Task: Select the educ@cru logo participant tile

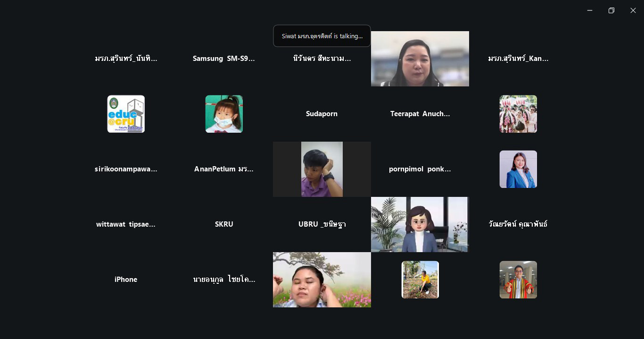Action: tap(126, 114)
